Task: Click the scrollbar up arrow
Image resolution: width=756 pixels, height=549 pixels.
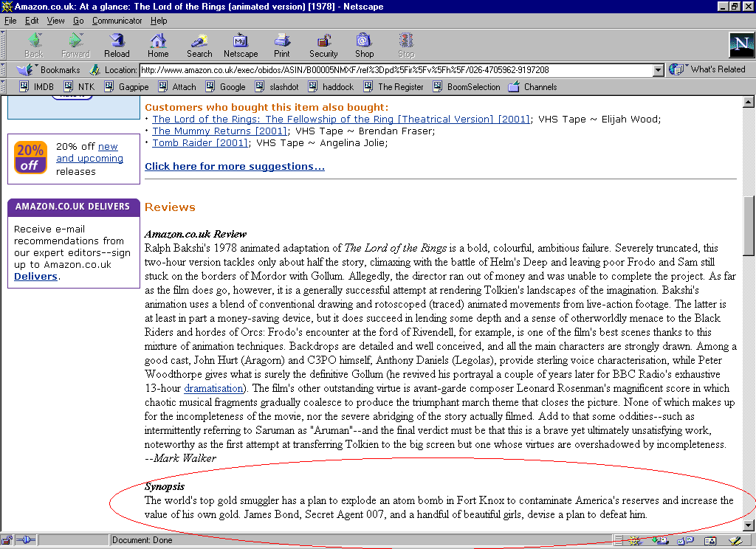Action: point(749,102)
